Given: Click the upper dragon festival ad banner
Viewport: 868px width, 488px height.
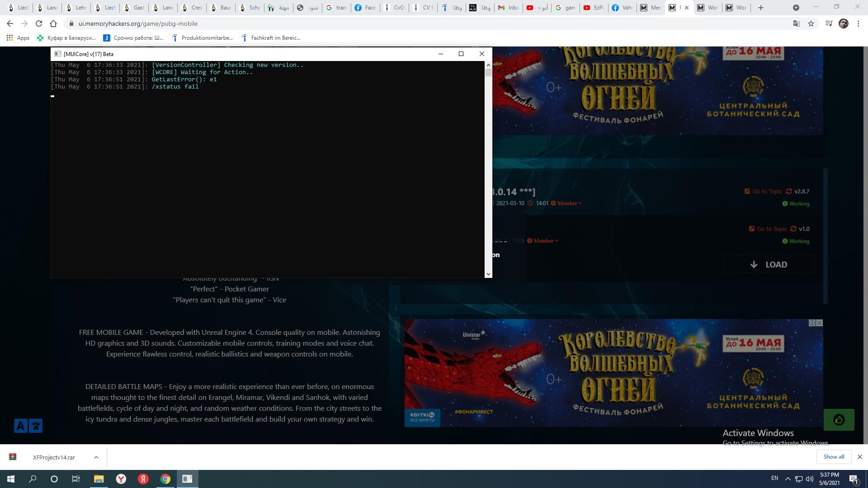Looking at the screenshot, I should (x=658, y=90).
